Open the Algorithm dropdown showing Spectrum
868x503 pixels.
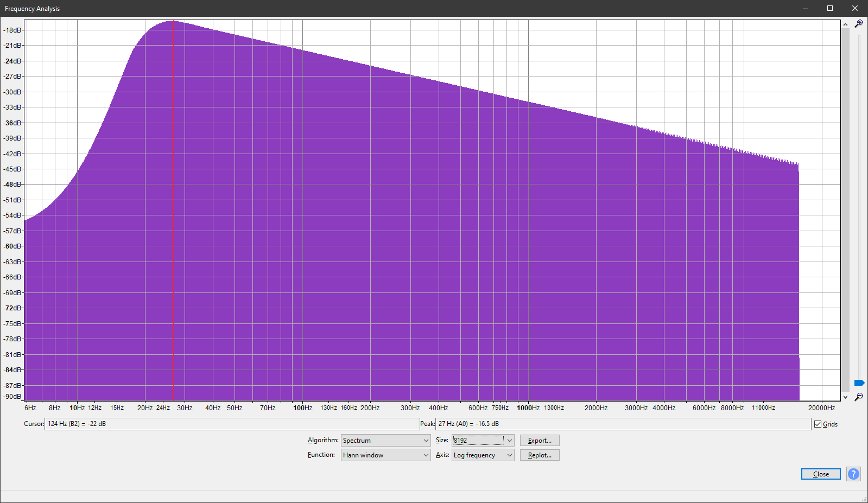[385, 441]
